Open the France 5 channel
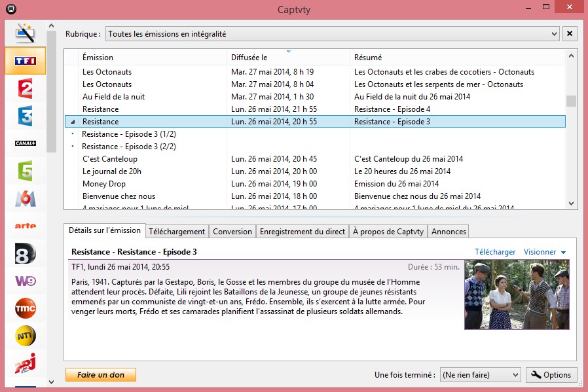The width and height of the screenshot is (588, 392). [x=25, y=171]
